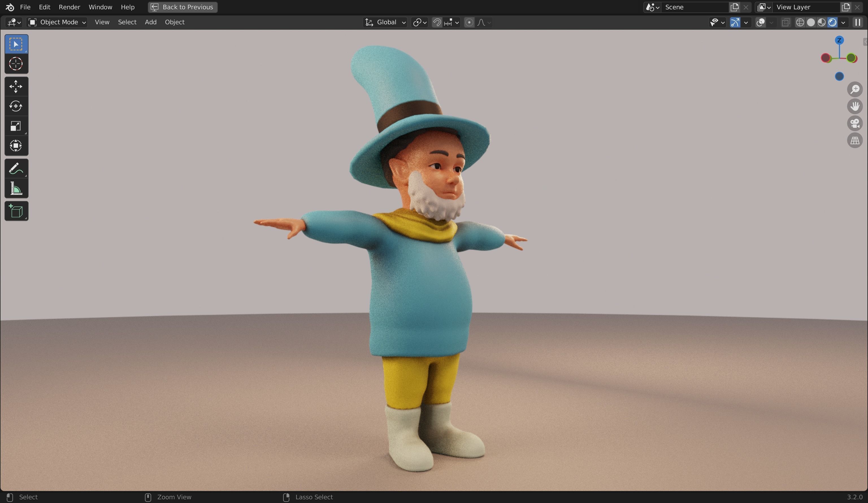The height and width of the screenshot is (503, 868).
Task: Activate the 3D Cursor tool
Action: [x=16, y=64]
